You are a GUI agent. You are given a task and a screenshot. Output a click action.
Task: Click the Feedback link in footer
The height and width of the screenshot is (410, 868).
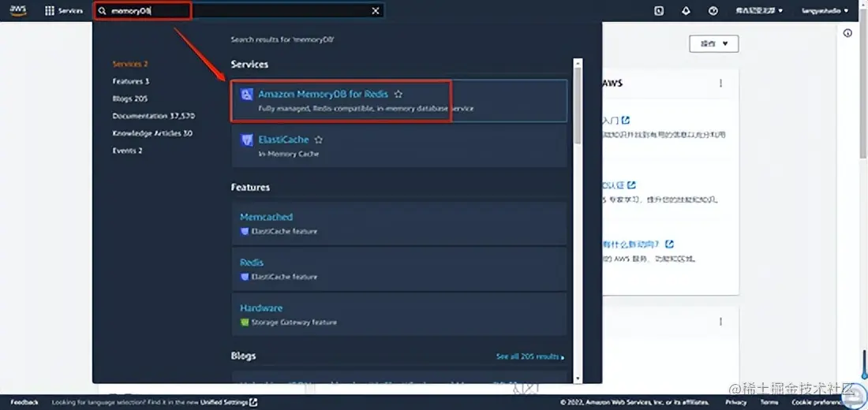24,402
